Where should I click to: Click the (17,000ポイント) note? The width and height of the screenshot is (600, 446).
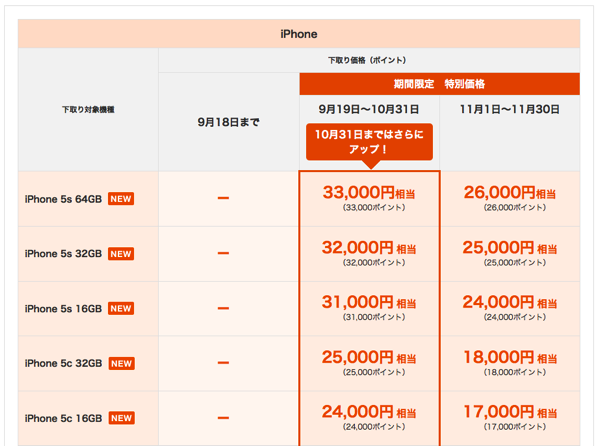pos(515,427)
